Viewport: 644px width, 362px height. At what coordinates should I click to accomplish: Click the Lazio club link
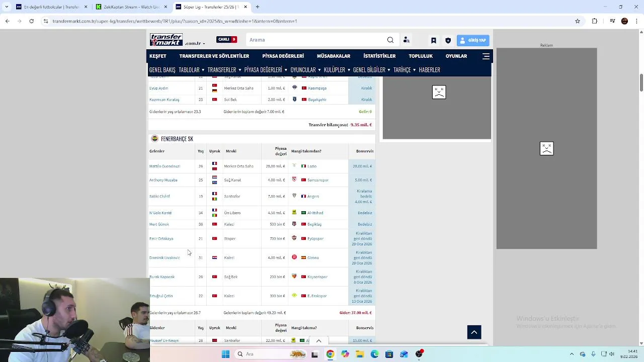point(311,166)
